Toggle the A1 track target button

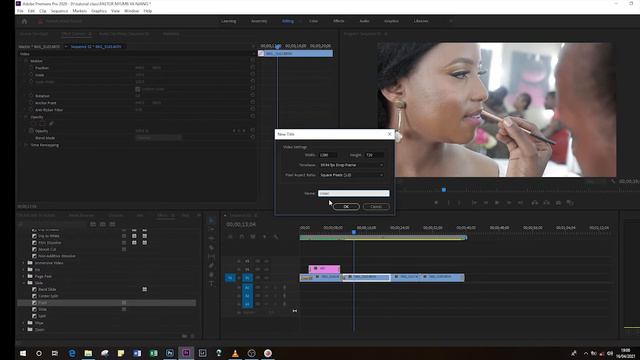[x=247, y=288]
